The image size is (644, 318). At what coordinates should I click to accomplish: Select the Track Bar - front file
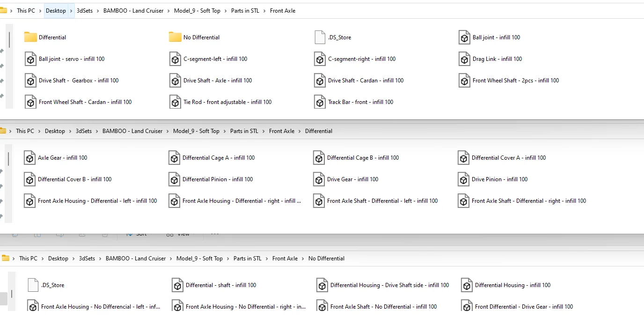[x=360, y=102]
